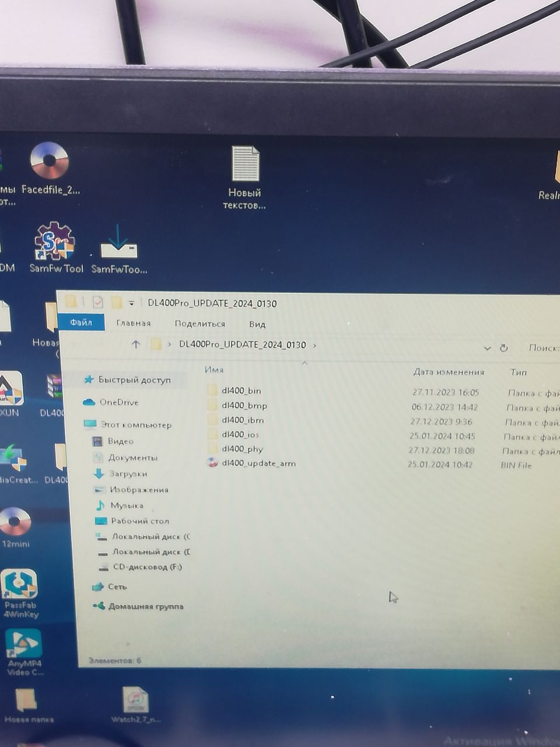Viewport: 560px width, 747px height.
Task: Sort files by the Тип column header
Action: [x=518, y=372]
